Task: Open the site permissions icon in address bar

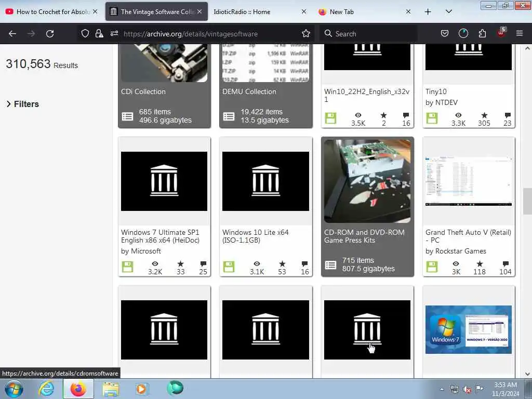Action: tap(114, 33)
